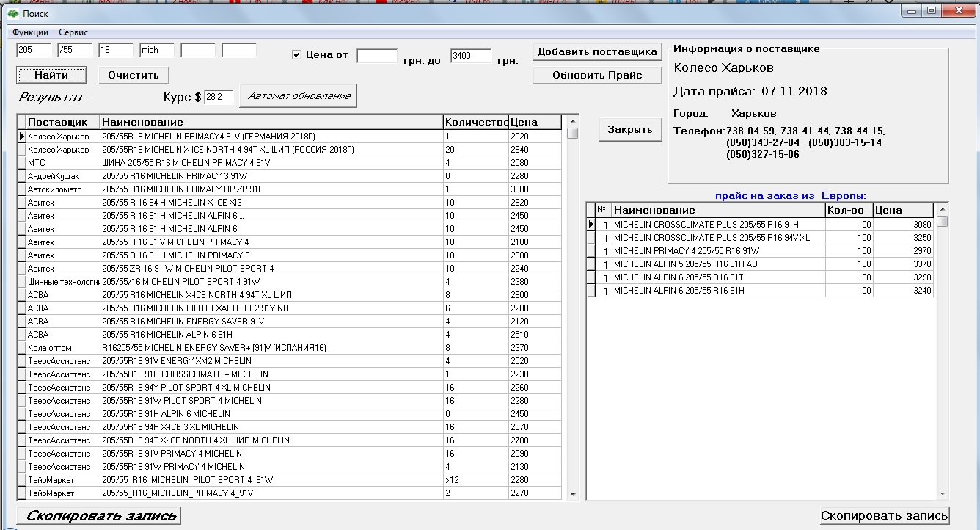Viewport: 980px width, 530px height.
Task: Select the АндрейКушак supplier cell
Action: point(63,176)
